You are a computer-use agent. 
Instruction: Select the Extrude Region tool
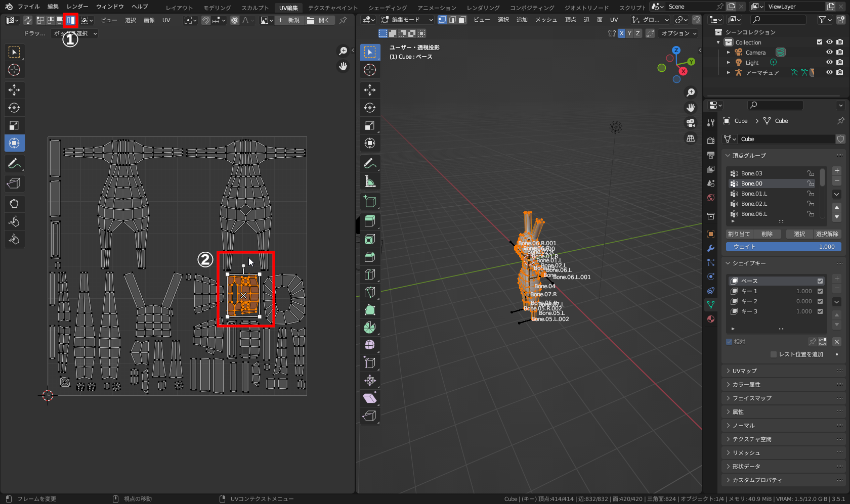[370, 221]
